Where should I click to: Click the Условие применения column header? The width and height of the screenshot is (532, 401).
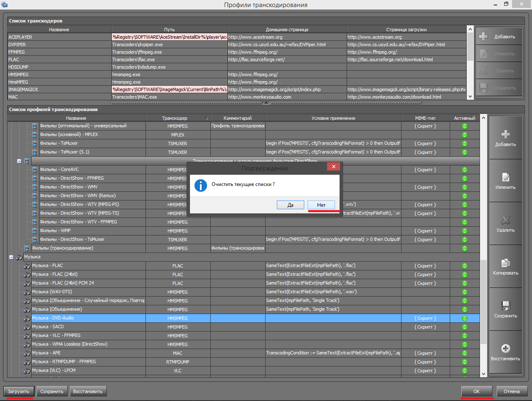click(x=333, y=118)
